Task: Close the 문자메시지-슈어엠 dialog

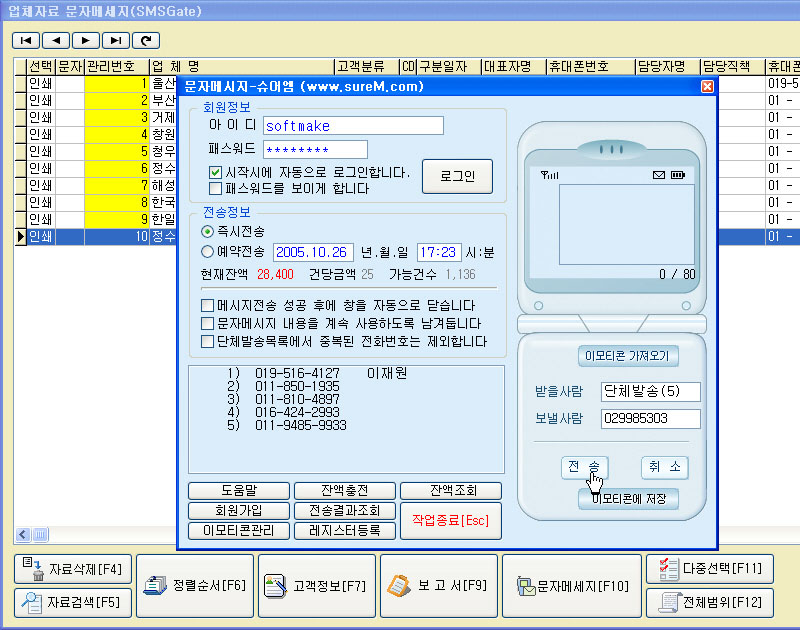Action: pyautogui.click(x=707, y=87)
